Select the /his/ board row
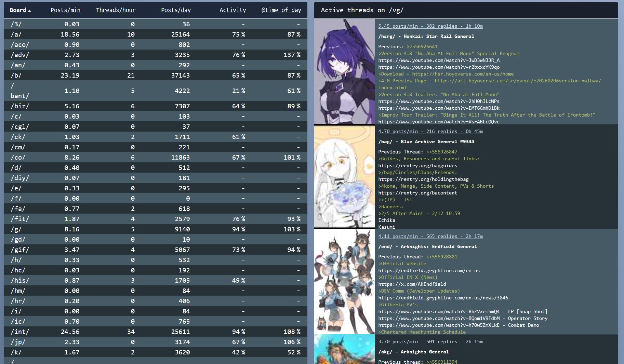624x364 pixels. [156, 280]
